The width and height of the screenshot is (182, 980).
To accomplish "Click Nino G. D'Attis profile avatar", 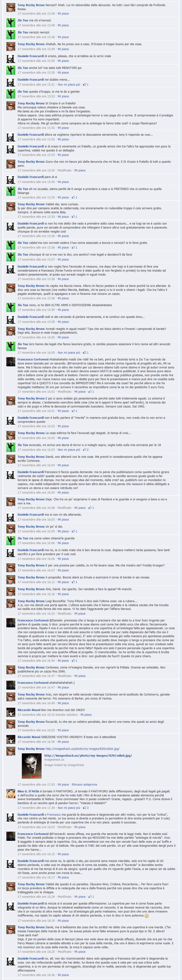I will tap(11, 794).
